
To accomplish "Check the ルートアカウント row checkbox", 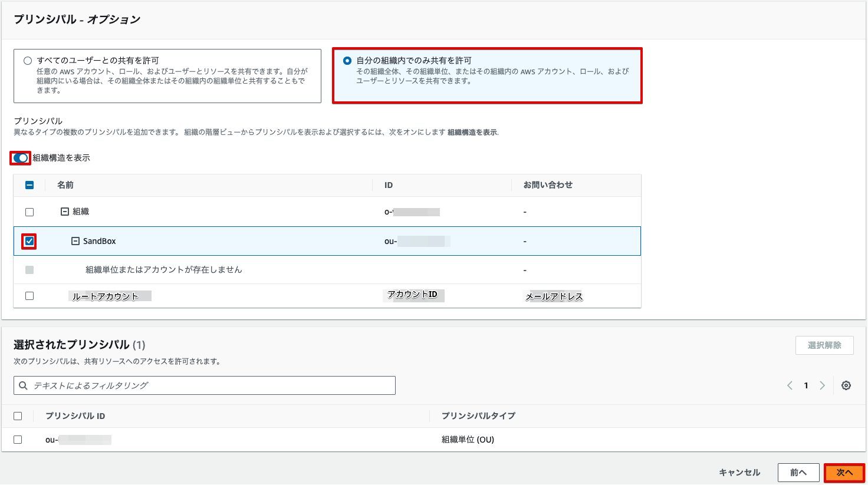I will pos(29,296).
